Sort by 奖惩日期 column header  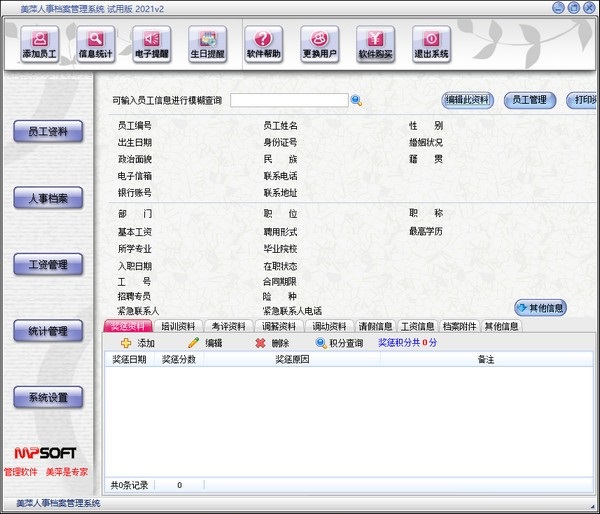click(x=129, y=359)
